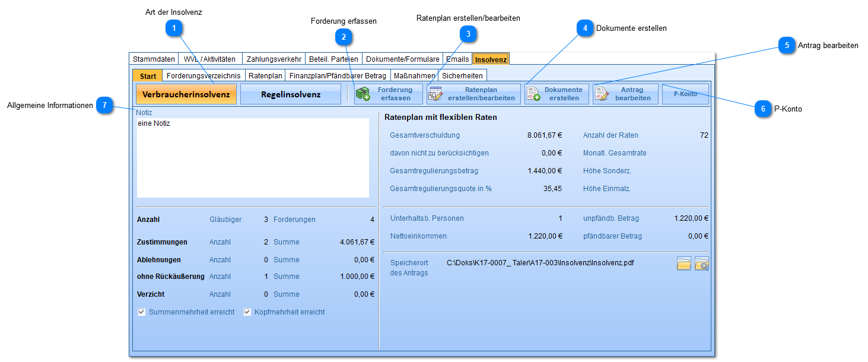Click the "Unterhaltsb. Personen" label
The width and height of the screenshot is (868, 362).
click(427, 218)
